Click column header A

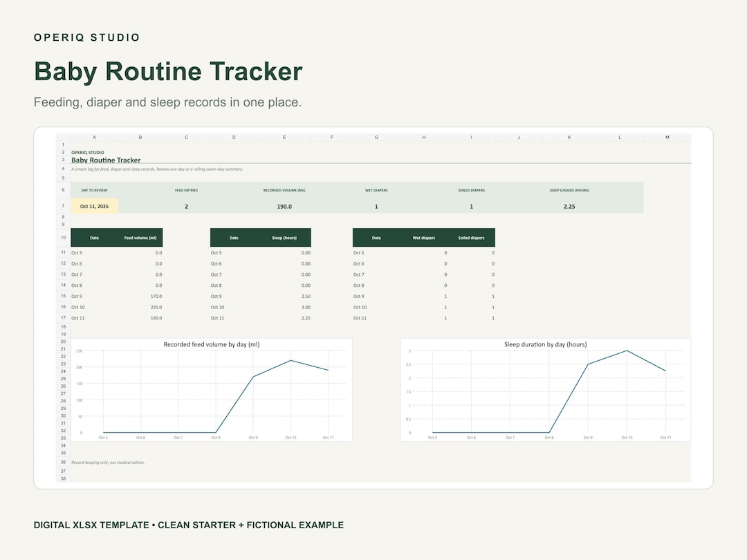coord(94,137)
